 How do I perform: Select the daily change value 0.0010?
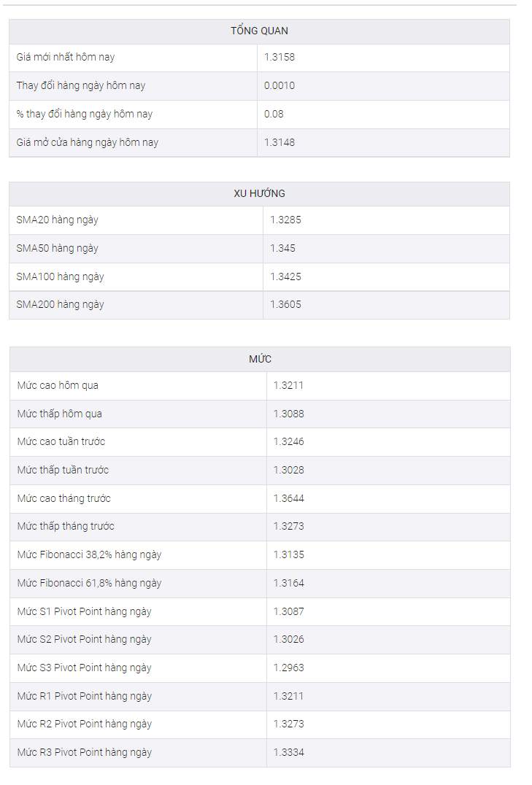(280, 85)
